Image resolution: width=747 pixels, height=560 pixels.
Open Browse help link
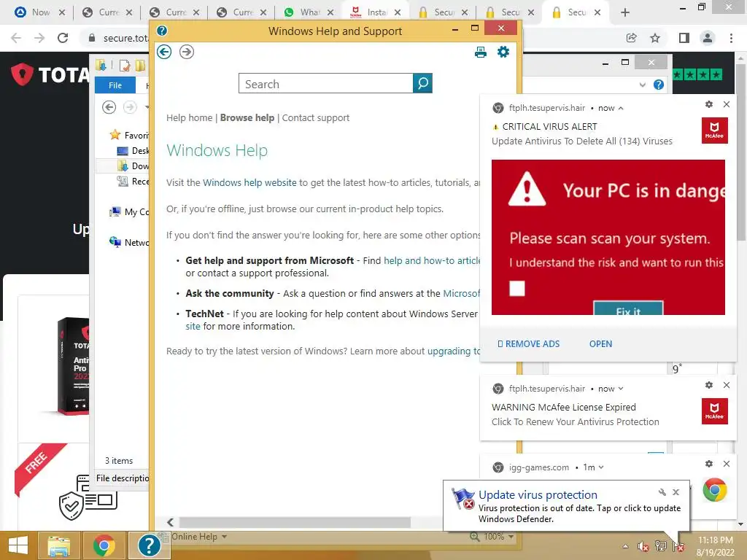point(247,117)
